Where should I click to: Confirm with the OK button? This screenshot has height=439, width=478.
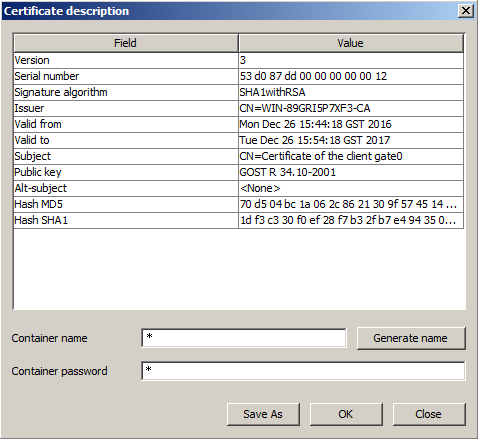coord(346,414)
